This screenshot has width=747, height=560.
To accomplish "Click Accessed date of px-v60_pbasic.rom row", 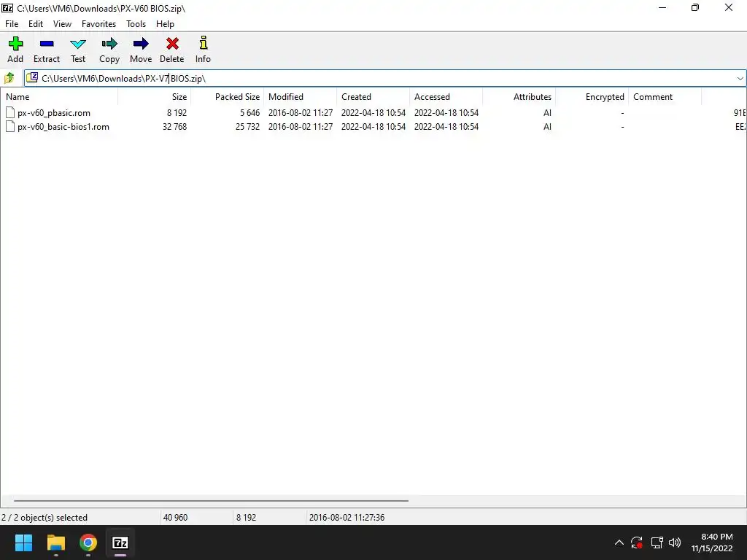I will pyautogui.click(x=446, y=113).
